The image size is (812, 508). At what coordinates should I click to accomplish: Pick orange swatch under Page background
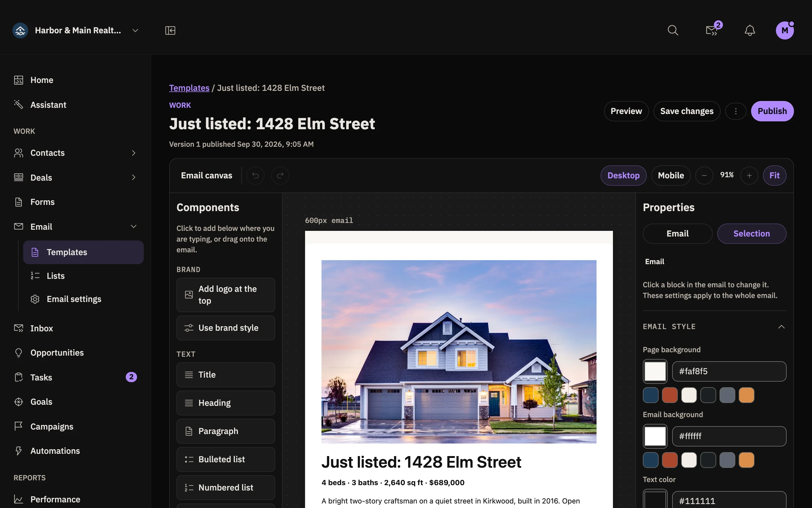pos(746,395)
